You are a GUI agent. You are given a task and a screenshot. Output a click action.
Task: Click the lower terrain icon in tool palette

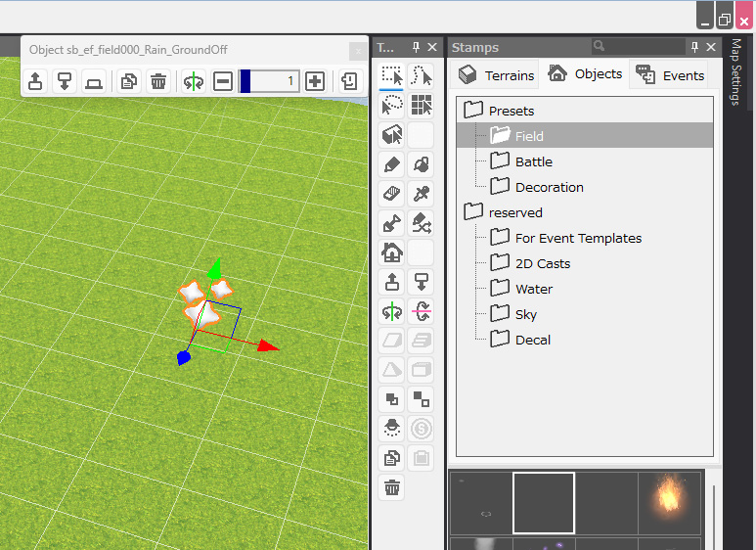pyautogui.click(x=421, y=282)
